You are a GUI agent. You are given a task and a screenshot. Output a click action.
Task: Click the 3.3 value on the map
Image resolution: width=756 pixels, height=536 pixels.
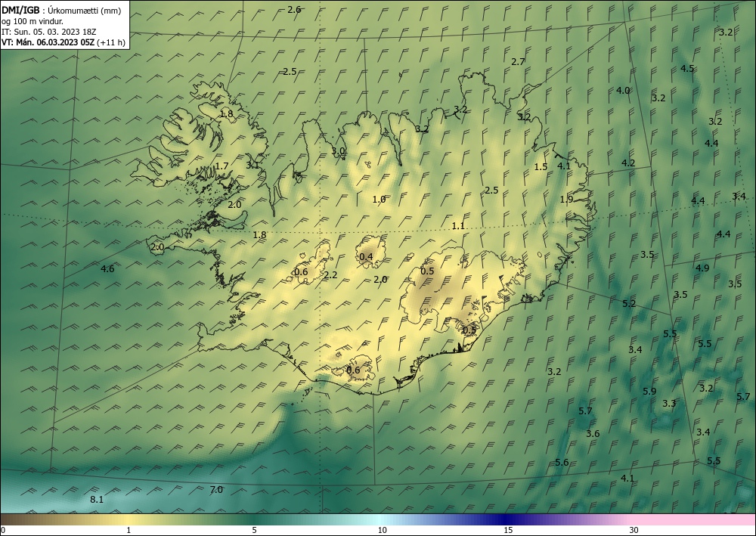[669, 404]
